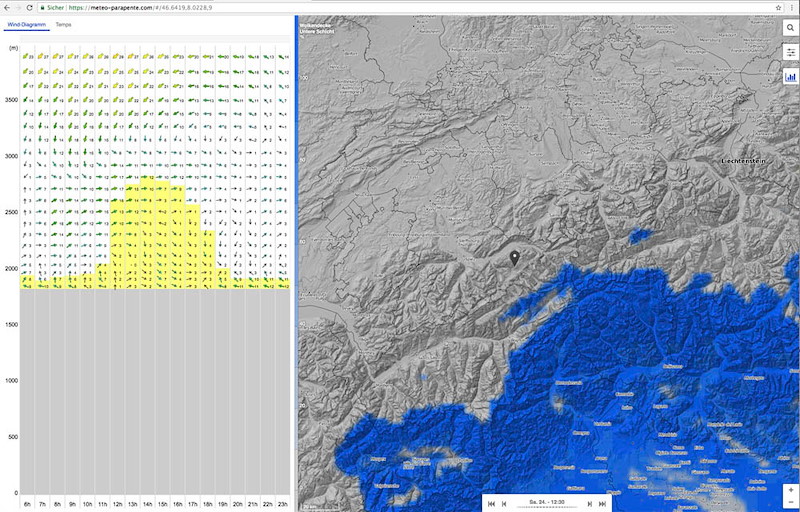The height and width of the screenshot is (512, 800).
Task: Open the map search tool
Action: coord(790,28)
